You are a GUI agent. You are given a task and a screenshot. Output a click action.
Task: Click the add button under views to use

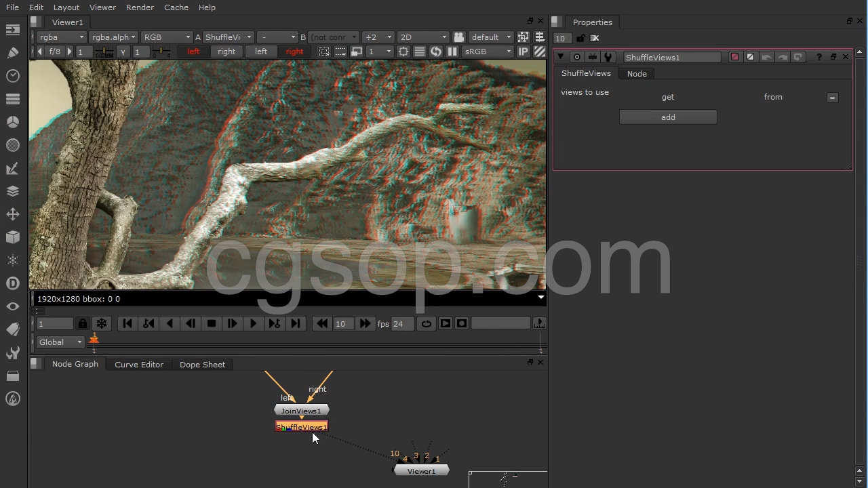pyautogui.click(x=668, y=117)
